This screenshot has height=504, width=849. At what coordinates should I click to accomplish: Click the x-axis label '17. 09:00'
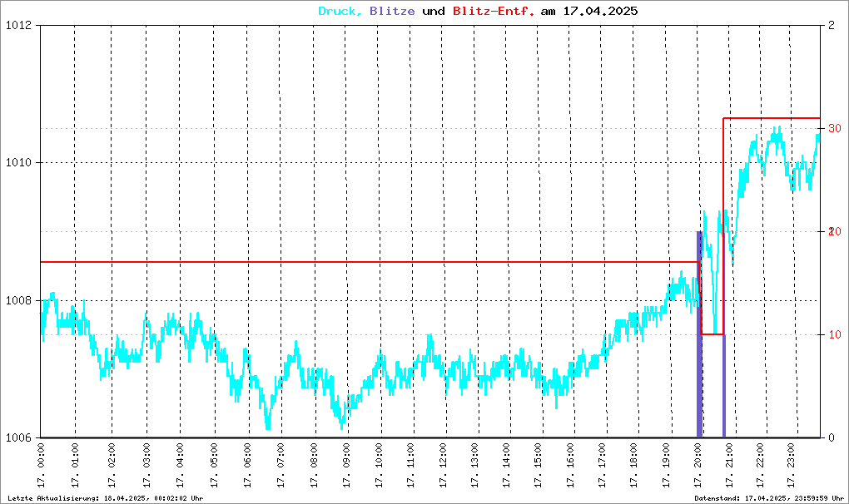click(x=346, y=466)
